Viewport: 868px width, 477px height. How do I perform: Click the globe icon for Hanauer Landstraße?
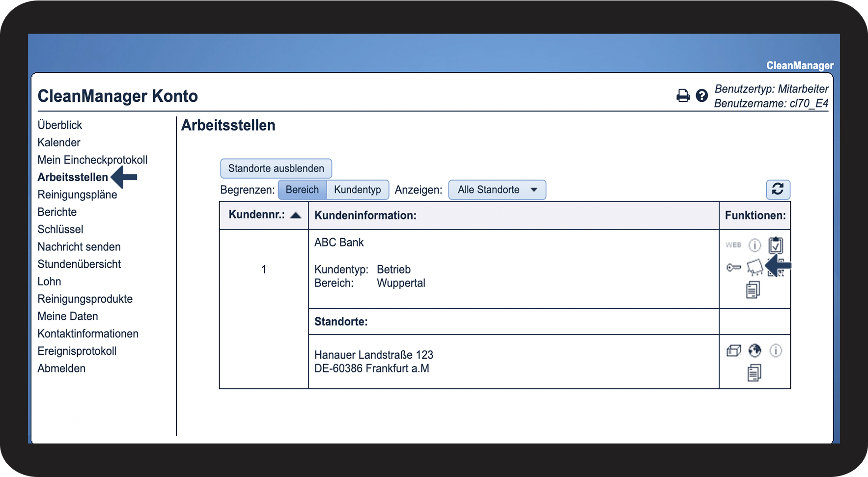755,351
